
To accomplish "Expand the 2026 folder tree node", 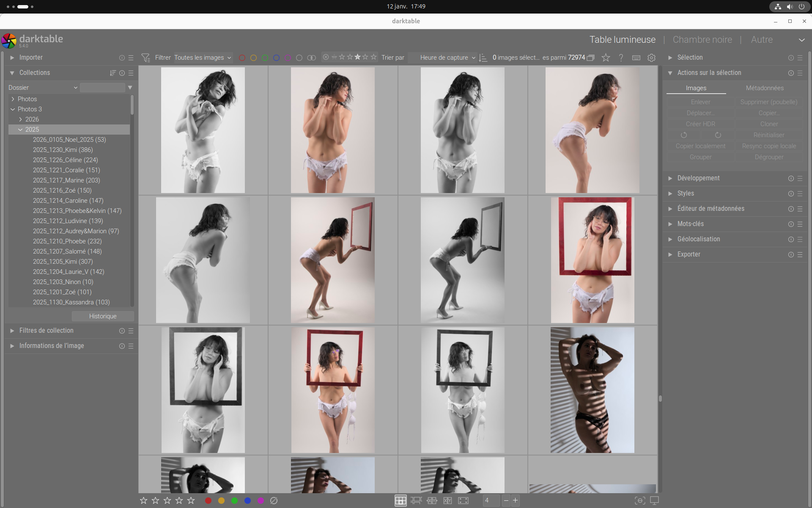I will 20,119.
